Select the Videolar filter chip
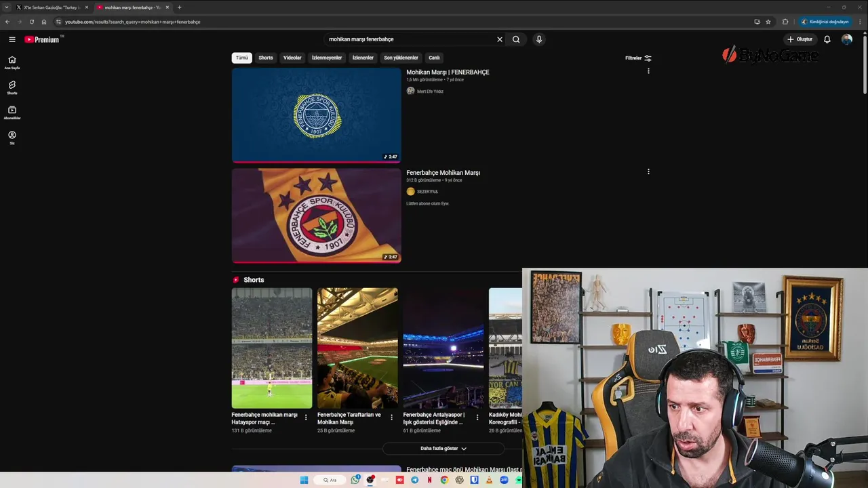Viewport: 868px width, 488px height. (292, 58)
